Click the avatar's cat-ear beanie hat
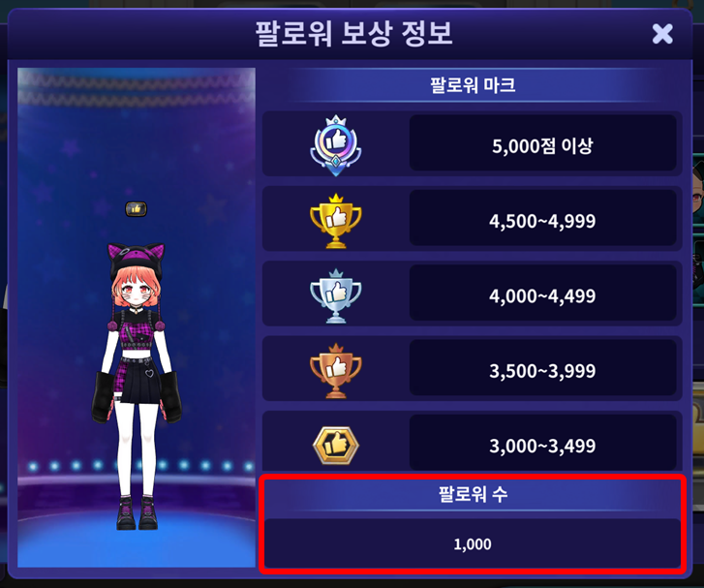This screenshot has width=704, height=588. pos(137,261)
